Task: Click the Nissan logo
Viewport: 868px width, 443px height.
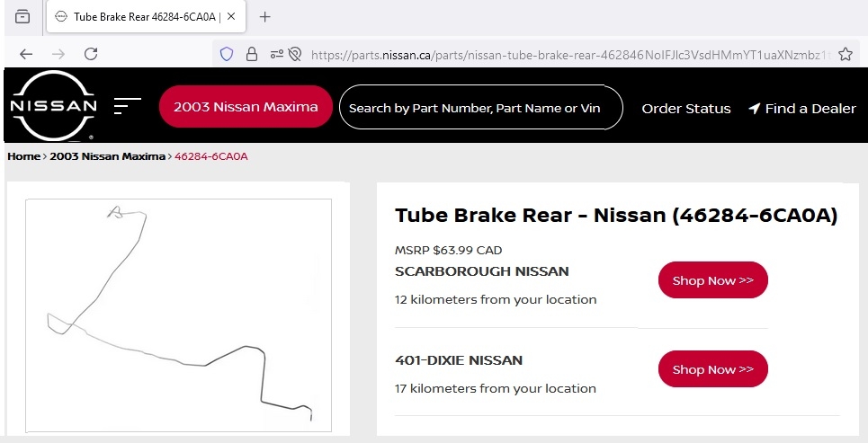Action: [53, 106]
